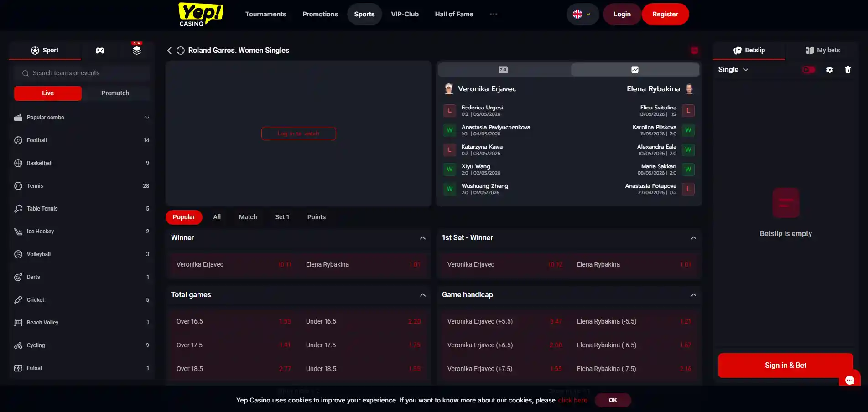
Task: Collapse the Winner market
Action: click(423, 238)
